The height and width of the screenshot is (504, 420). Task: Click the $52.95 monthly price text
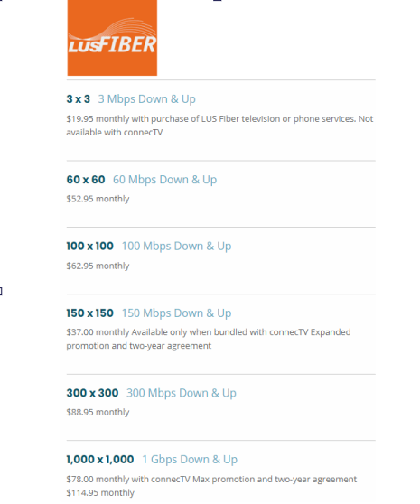(x=98, y=199)
